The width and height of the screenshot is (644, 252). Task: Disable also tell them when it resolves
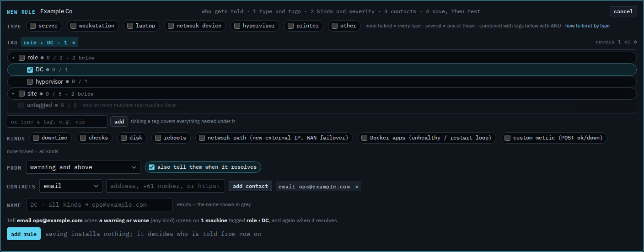(x=151, y=167)
